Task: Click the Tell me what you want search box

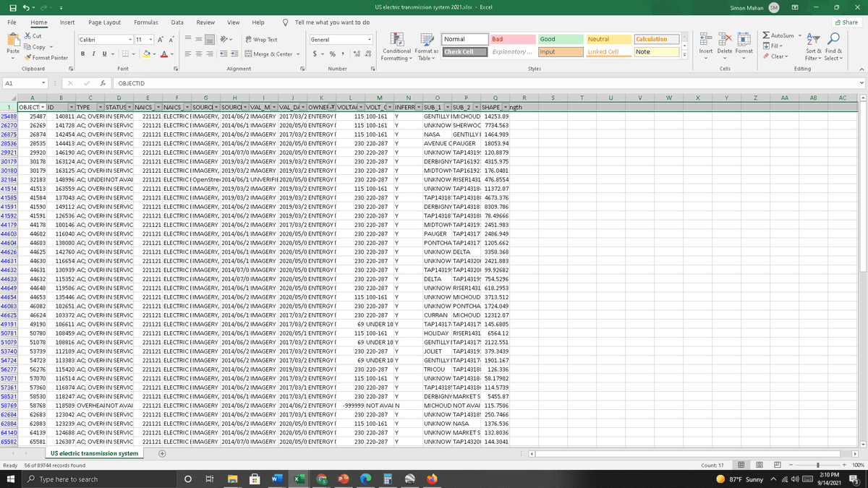Action: (327, 22)
